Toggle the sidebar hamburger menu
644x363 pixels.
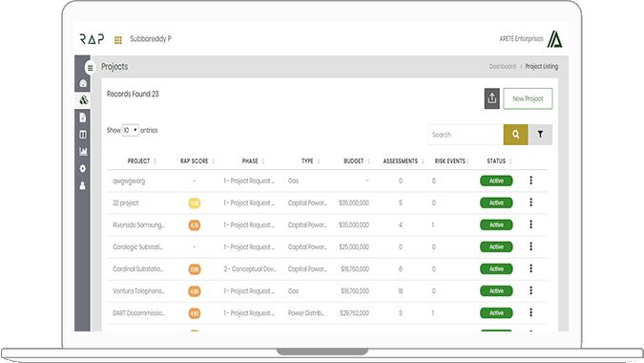coord(90,68)
